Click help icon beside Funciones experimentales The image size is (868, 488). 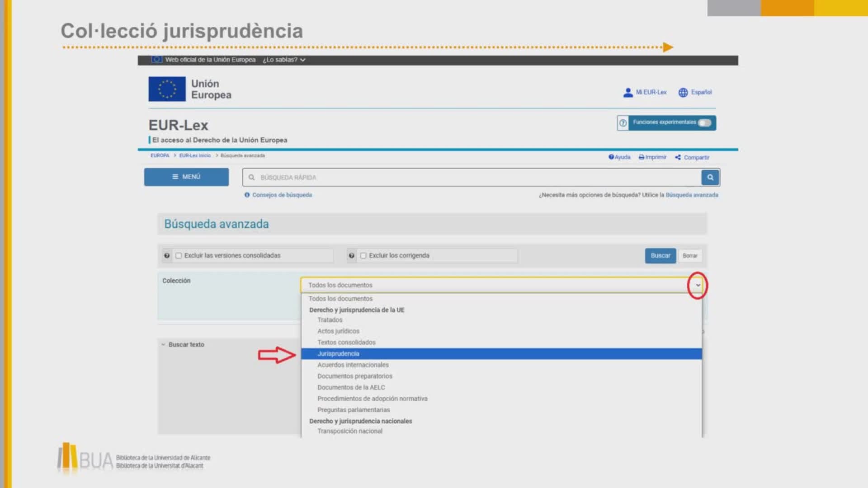pyautogui.click(x=623, y=123)
